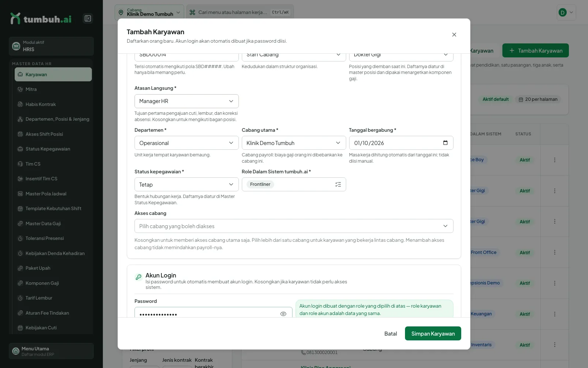Open row actions for the Keuangan row
This screenshot has height=368, width=588.
[x=555, y=314]
